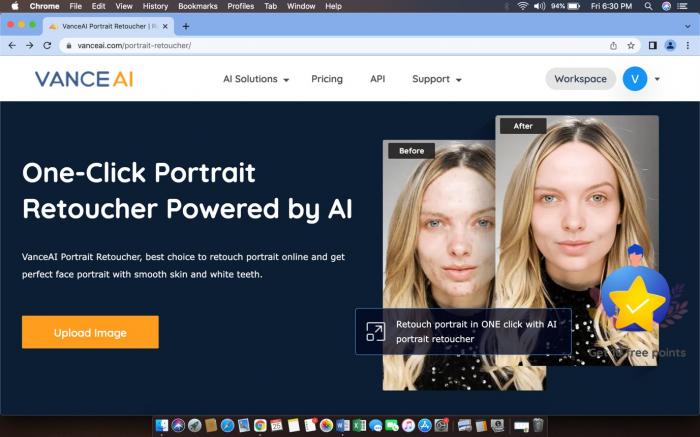Open Microsoft Excel from the dock
The image size is (700, 437).
359,425
